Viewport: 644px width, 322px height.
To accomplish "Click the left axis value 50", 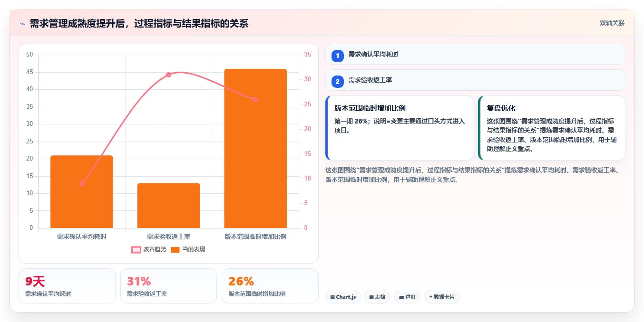I will pyautogui.click(x=29, y=55).
